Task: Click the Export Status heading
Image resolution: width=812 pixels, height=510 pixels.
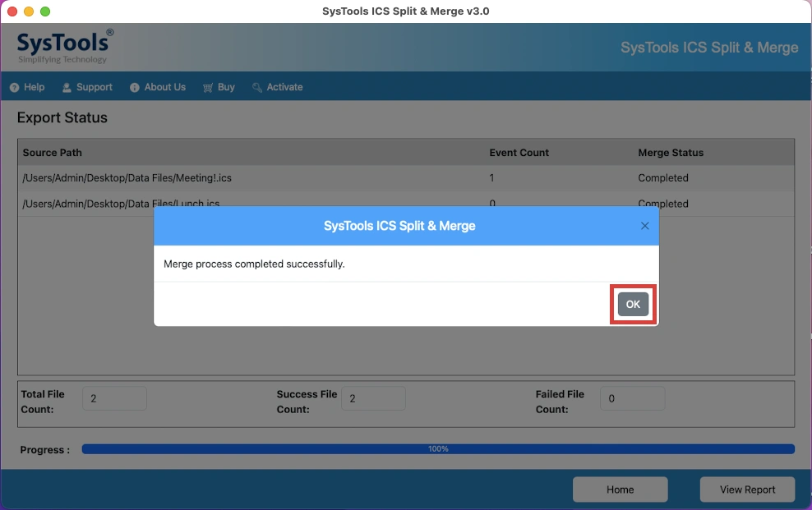Action: click(62, 117)
